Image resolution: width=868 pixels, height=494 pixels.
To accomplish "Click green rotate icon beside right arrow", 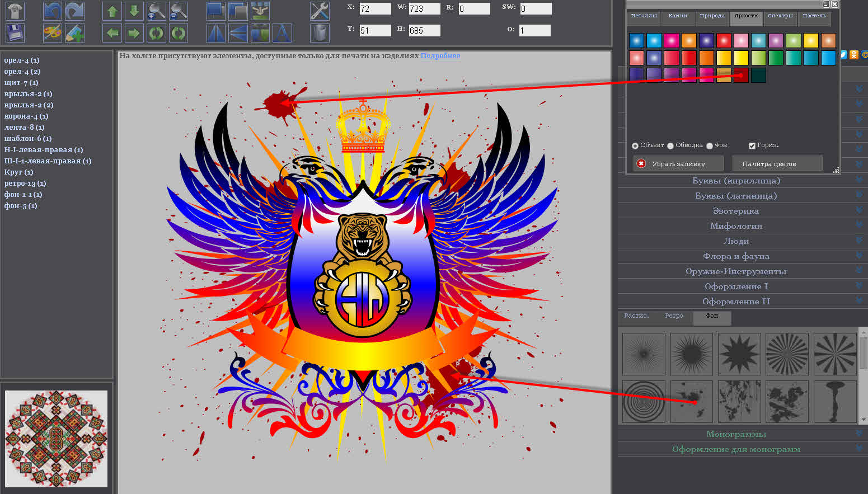I will (x=156, y=33).
